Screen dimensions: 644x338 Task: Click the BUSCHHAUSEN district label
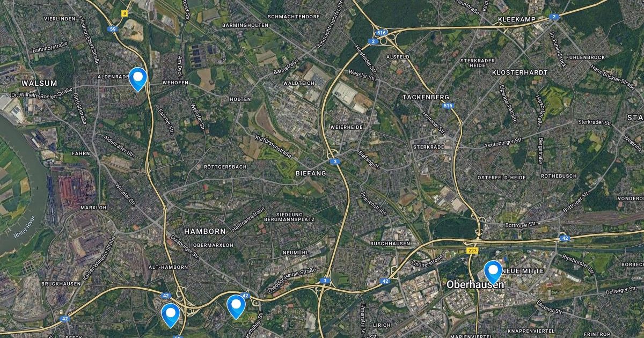[x=390, y=244]
